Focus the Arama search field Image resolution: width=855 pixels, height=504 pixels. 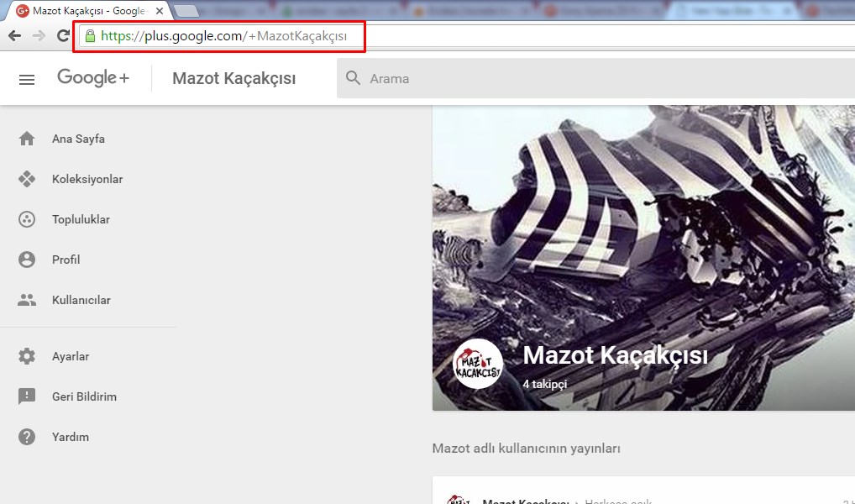click(x=588, y=78)
